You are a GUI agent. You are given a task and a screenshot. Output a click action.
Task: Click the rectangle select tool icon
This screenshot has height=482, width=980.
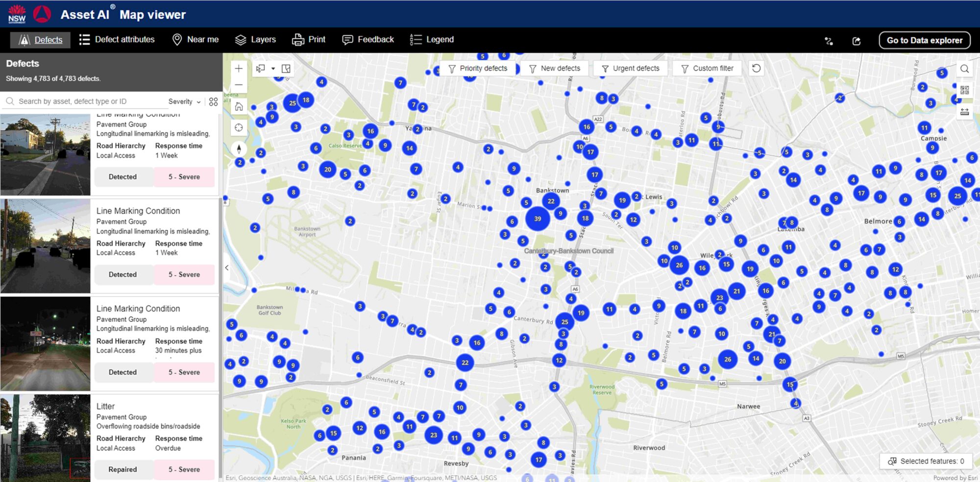click(261, 69)
